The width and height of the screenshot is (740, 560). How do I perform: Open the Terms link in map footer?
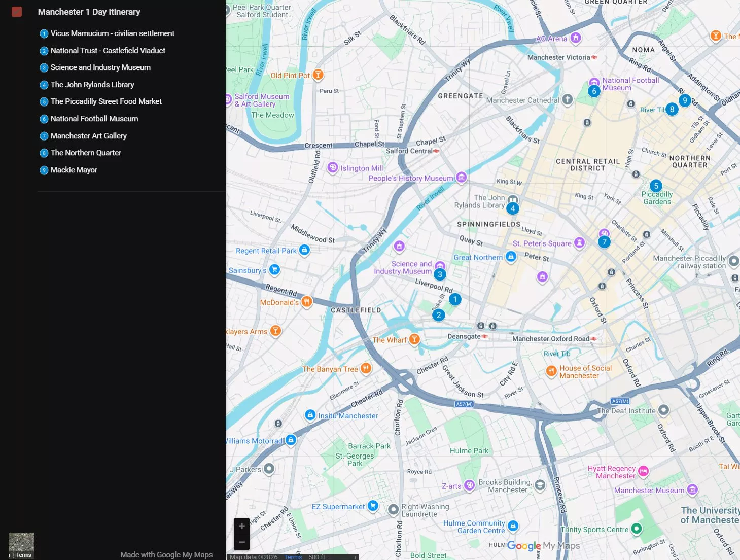[293, 557]
